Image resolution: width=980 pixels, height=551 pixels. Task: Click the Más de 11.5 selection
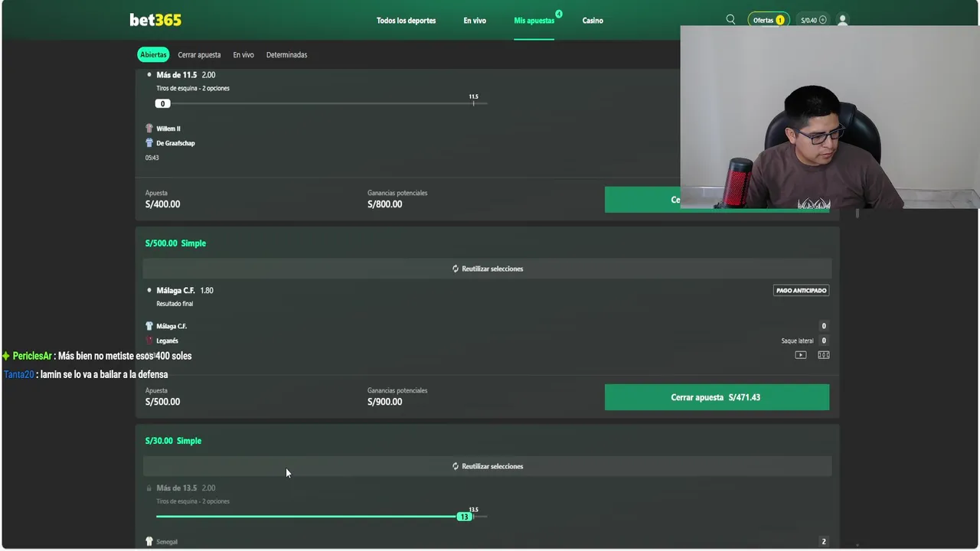coord(185,75)
